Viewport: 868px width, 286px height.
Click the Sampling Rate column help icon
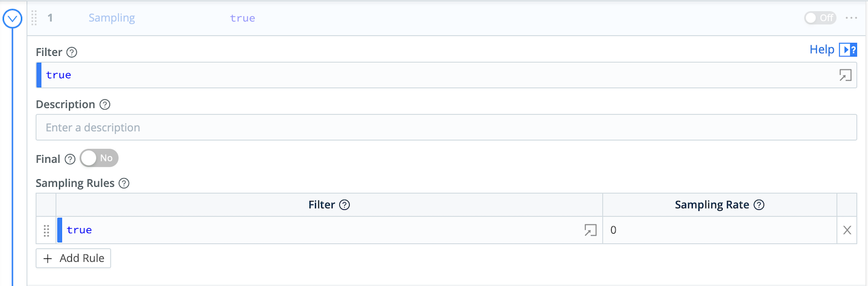pos(759,205)
